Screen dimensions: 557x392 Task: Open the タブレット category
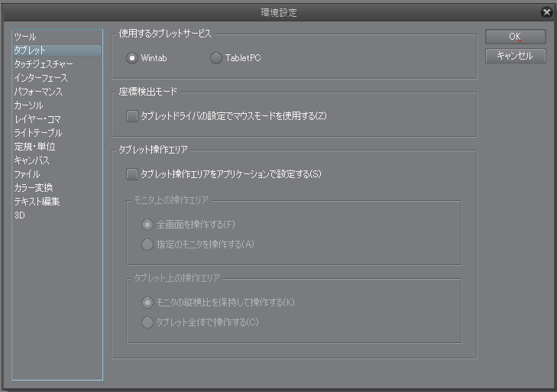(x=57, y=50)
